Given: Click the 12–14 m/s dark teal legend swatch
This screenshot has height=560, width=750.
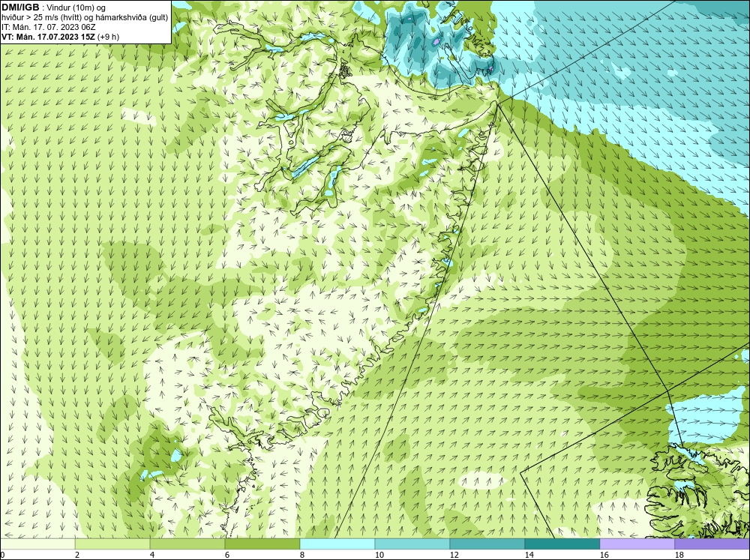Looking at the screenshot, I should point(487,544).
